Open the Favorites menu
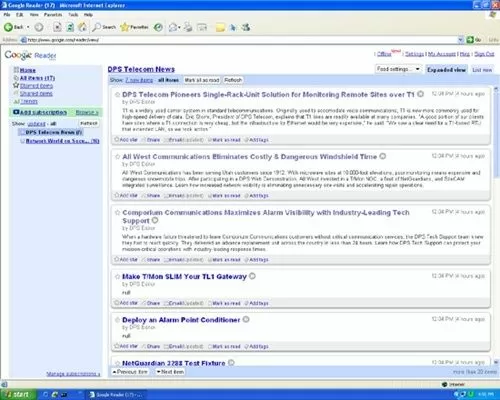 (53, 15)
